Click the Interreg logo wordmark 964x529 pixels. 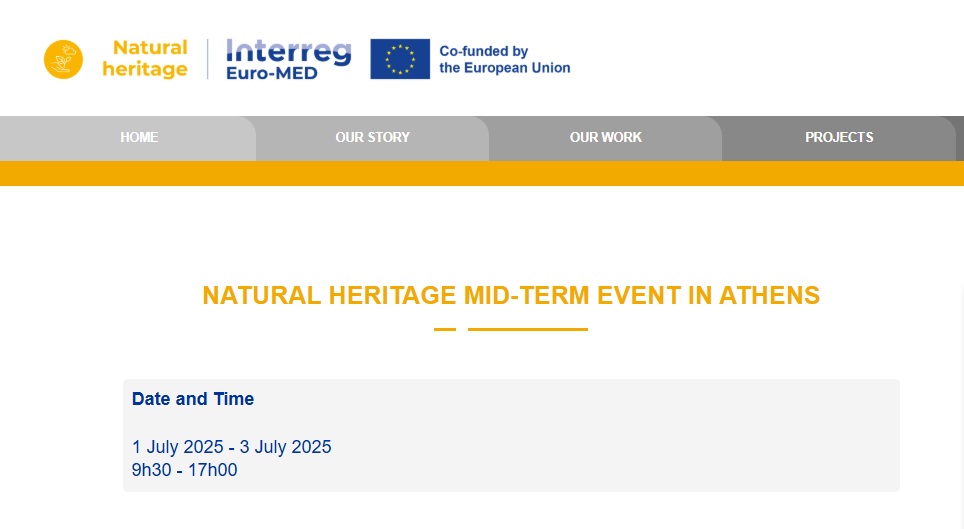click(288, 51)
